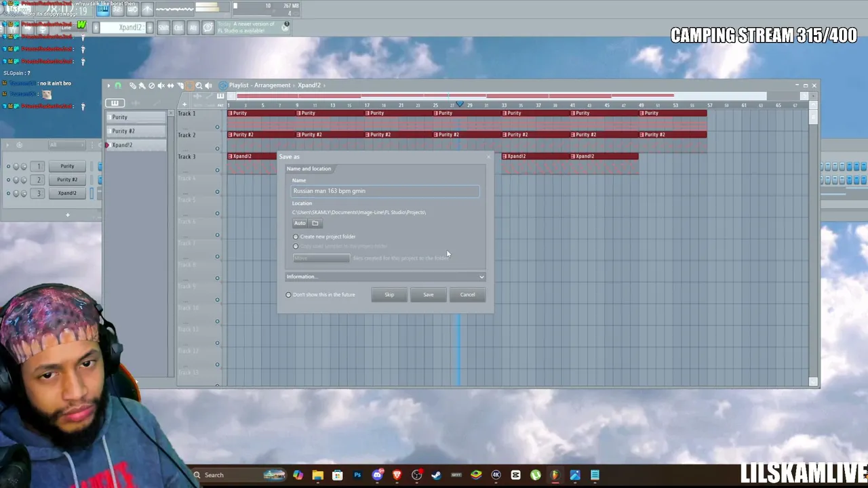Toggle the Purity #2 channel mute LED
868x488 pixels.
pyautogui.click(x=8, y=180)
